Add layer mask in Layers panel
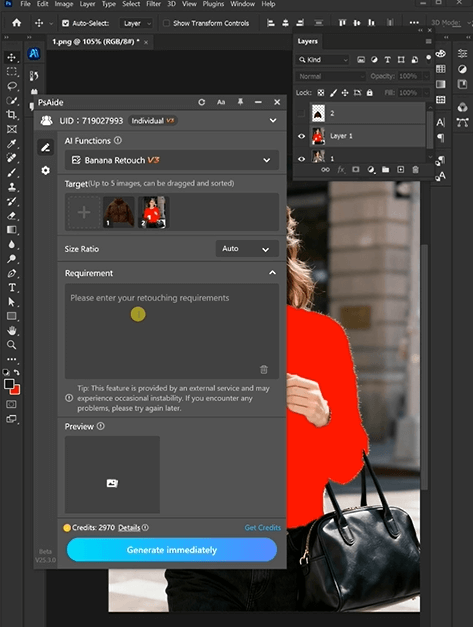This screenshot has height=627, width=473. [355, 170]
